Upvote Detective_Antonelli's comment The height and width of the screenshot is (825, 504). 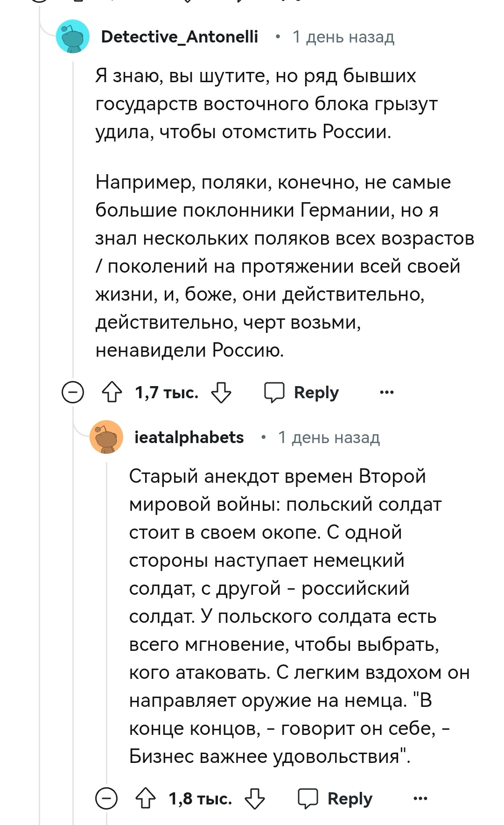pos(112,392)
